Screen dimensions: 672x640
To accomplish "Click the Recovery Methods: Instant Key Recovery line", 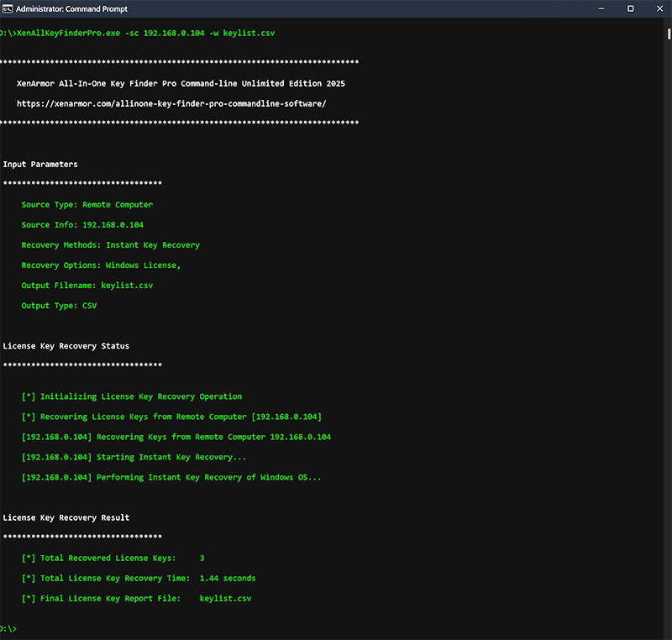I will click(x=111, y=245).
